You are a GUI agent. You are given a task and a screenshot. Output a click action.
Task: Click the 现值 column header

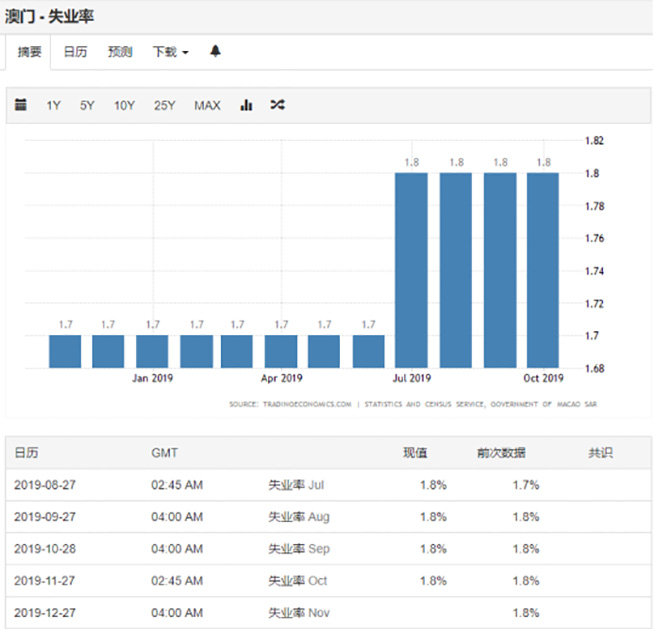(414, 453)
